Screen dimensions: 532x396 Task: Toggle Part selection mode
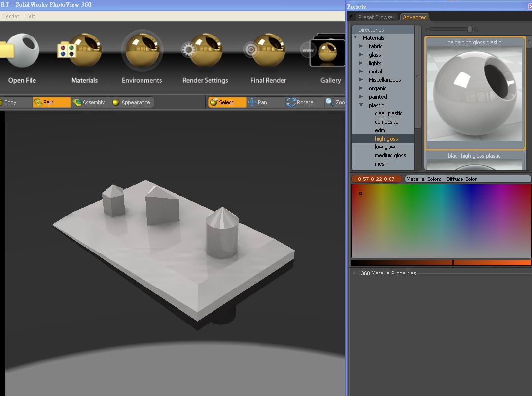pos(52,102)
